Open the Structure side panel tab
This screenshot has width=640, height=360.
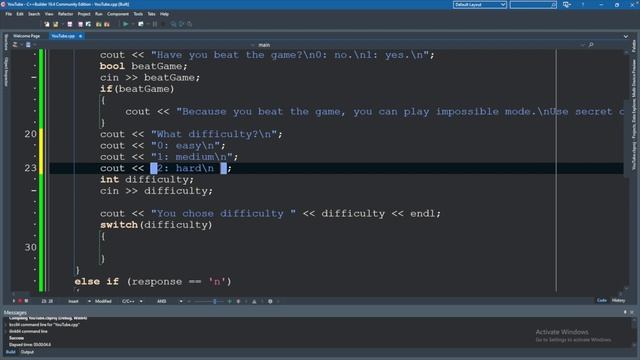[x=6, y=42]
